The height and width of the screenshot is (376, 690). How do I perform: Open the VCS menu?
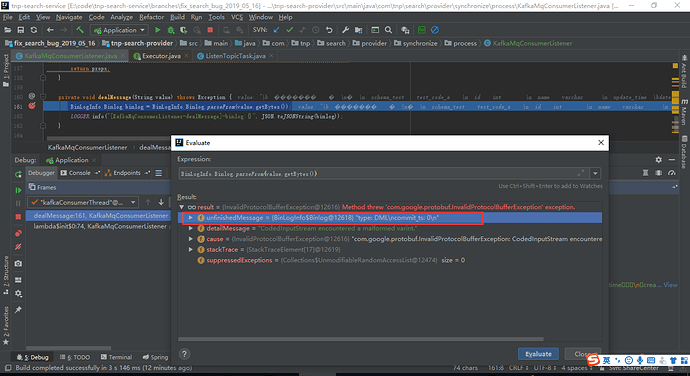[237, 17]
